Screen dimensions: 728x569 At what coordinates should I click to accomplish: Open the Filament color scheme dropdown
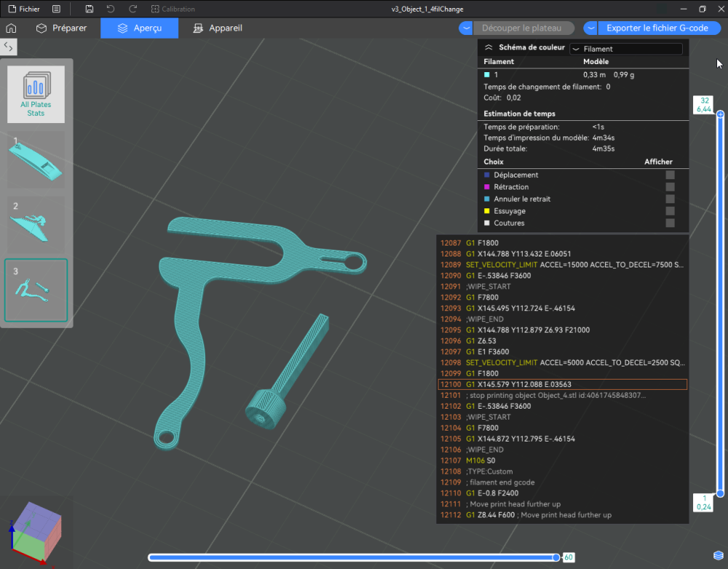[x=626, y=49]
